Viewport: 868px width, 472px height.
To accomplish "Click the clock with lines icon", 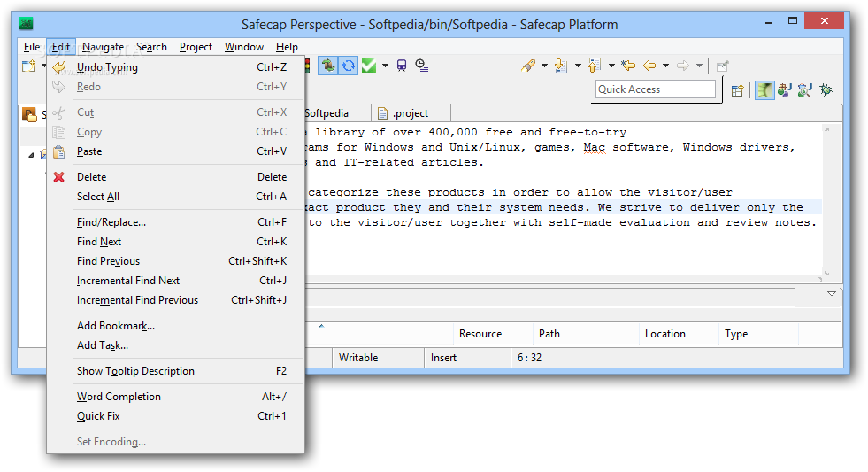I will (422, 66).
